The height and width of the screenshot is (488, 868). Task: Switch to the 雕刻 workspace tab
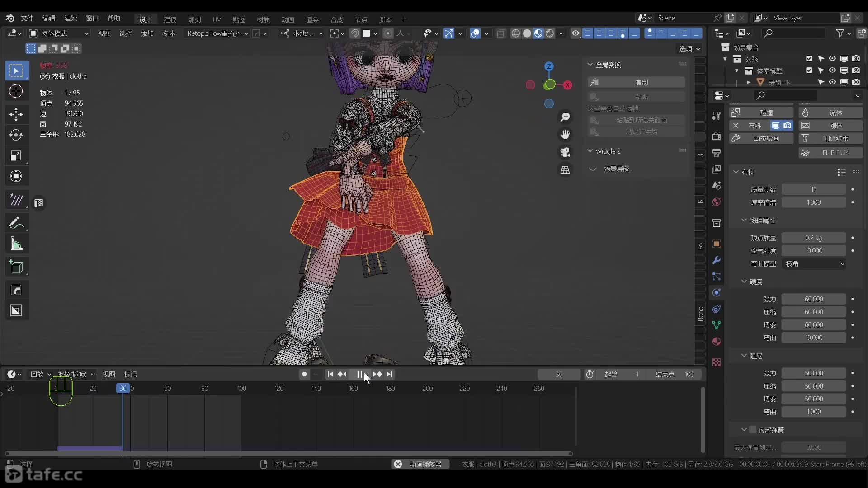click(x=194, y=19)
